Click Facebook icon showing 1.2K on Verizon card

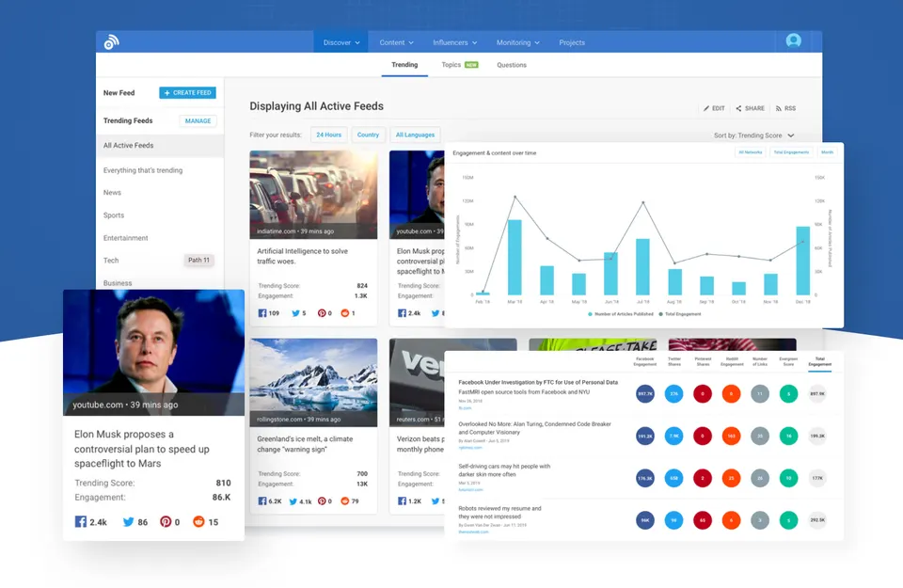pyautogui.click(x=402, y=501)
